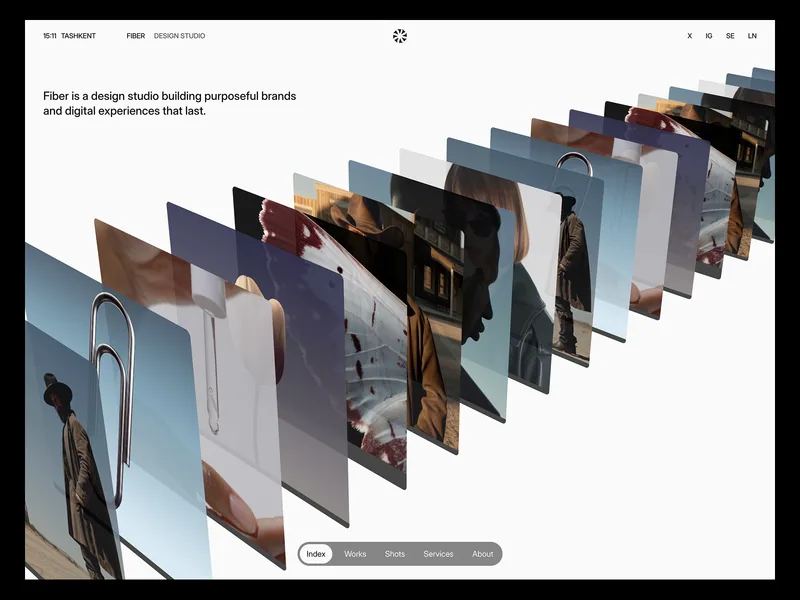Open the red-stained wing image card in foreground
The height and width of the screenshot is (600, 800).
coord(378,357)
